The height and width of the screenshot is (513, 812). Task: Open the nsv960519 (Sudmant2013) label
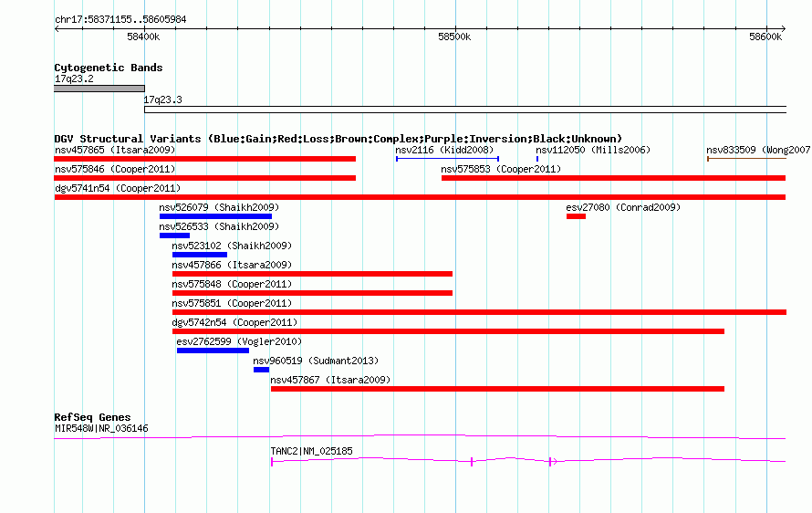pyautogui.click(x=316, y=361)
